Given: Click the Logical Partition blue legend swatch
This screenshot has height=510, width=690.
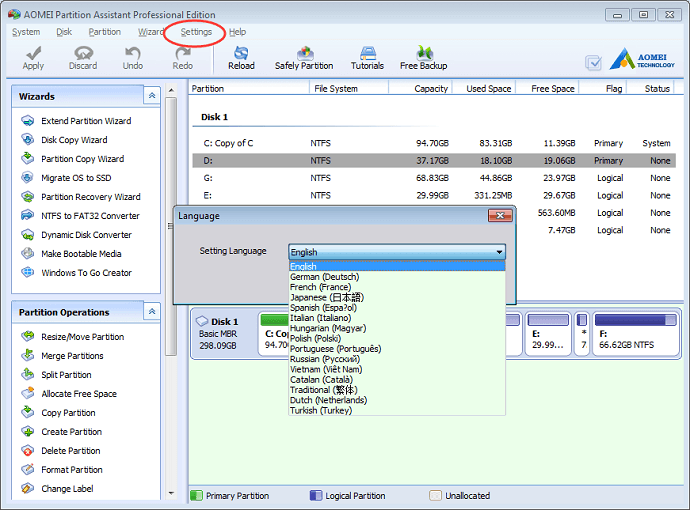Looking at the screenshot, I should (316, 495).
